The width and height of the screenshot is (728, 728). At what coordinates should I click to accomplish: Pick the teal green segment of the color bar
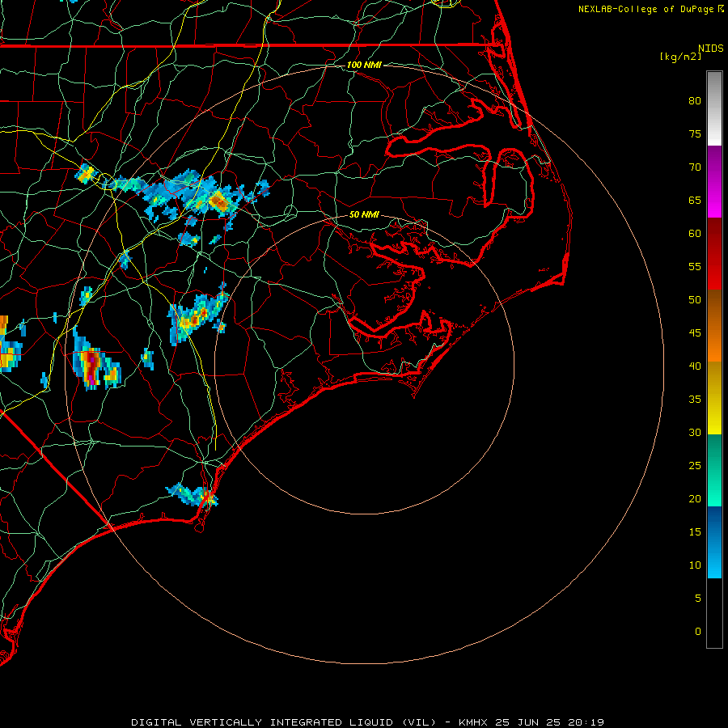click(x=714, y=470)
